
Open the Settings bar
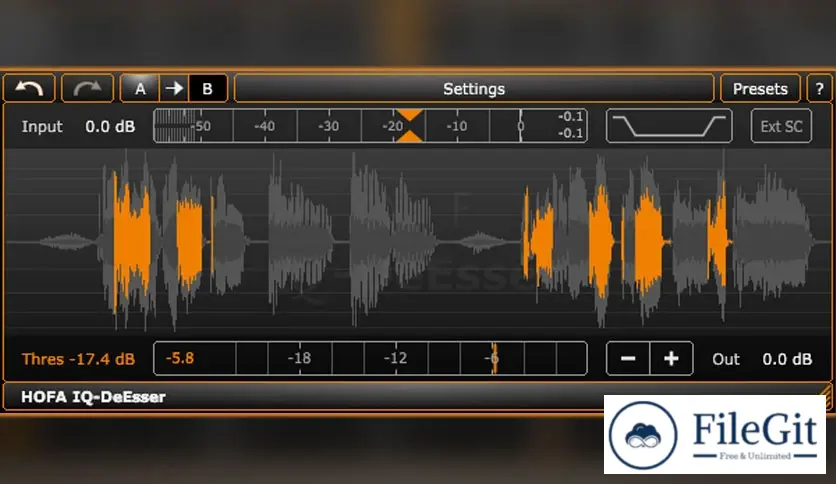pyautogui.click(x=474, y=88)
